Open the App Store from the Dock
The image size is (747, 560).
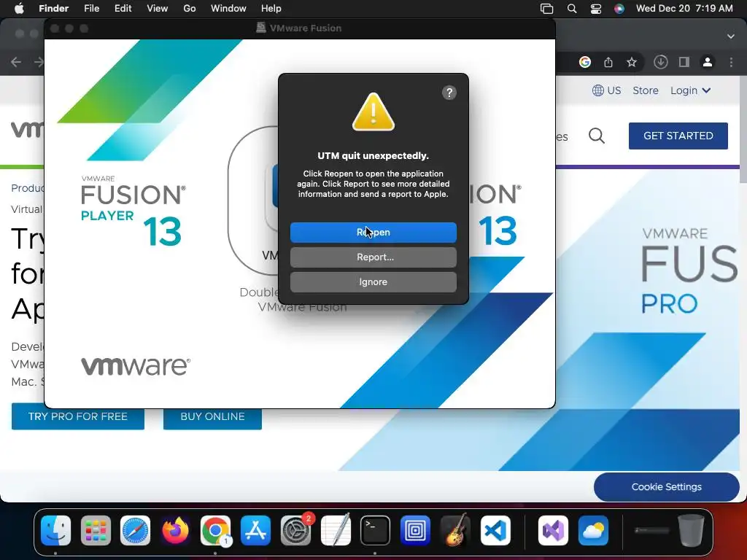pos(256,530)
